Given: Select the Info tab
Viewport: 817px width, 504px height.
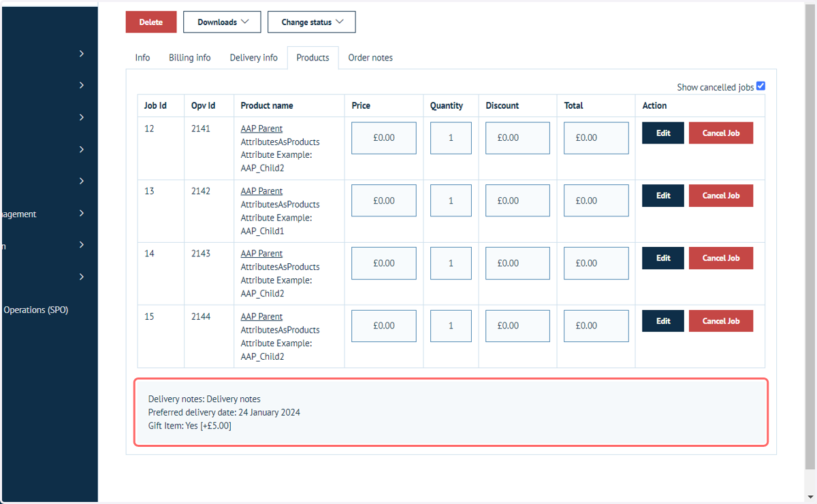Looking at the screenshot, I should (x=142, y=58).
